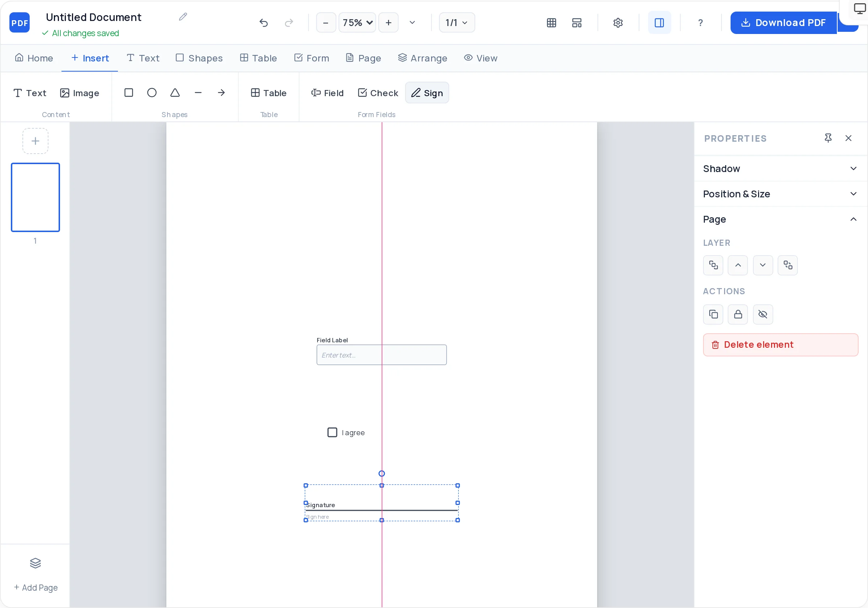Viewport: 868px width, 608px height.
Task: Insert a Table from the ribbon
Action: [269, 93]
